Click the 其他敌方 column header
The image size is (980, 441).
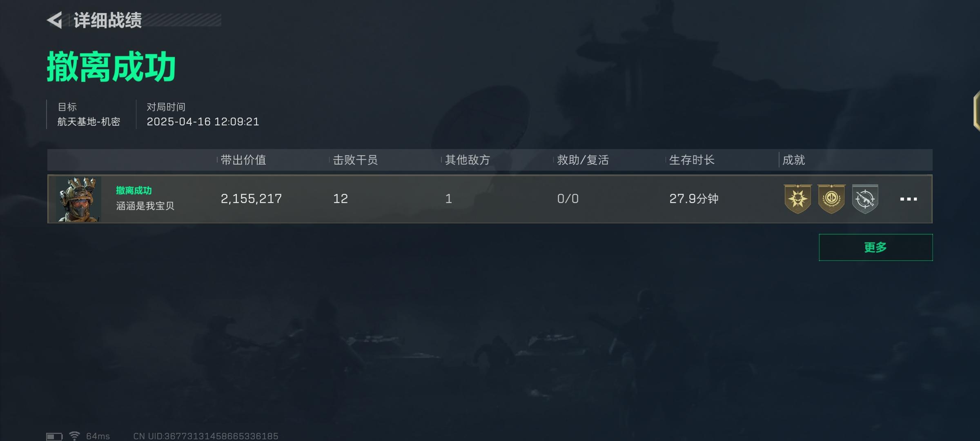[x=468, y=160]
